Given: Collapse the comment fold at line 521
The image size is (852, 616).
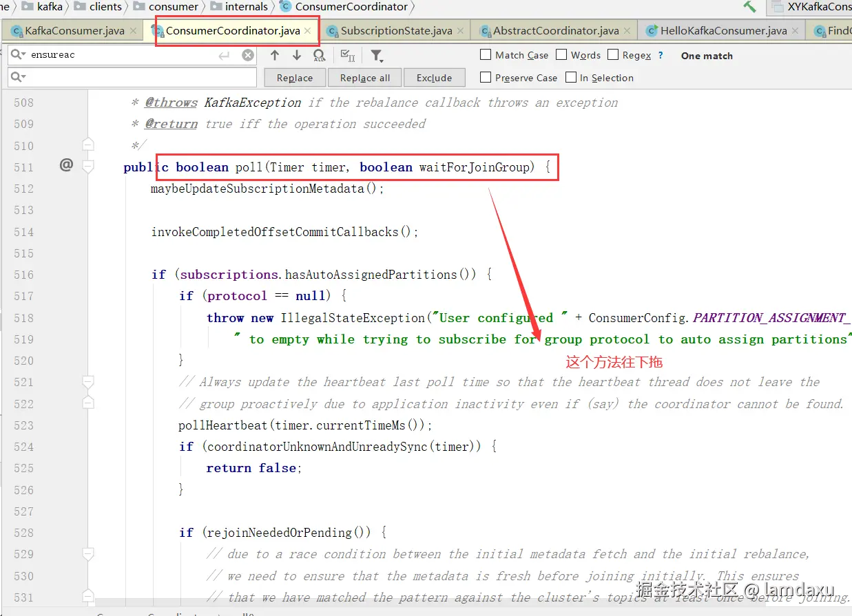Looking at the screenshot, I should point(88,381).
